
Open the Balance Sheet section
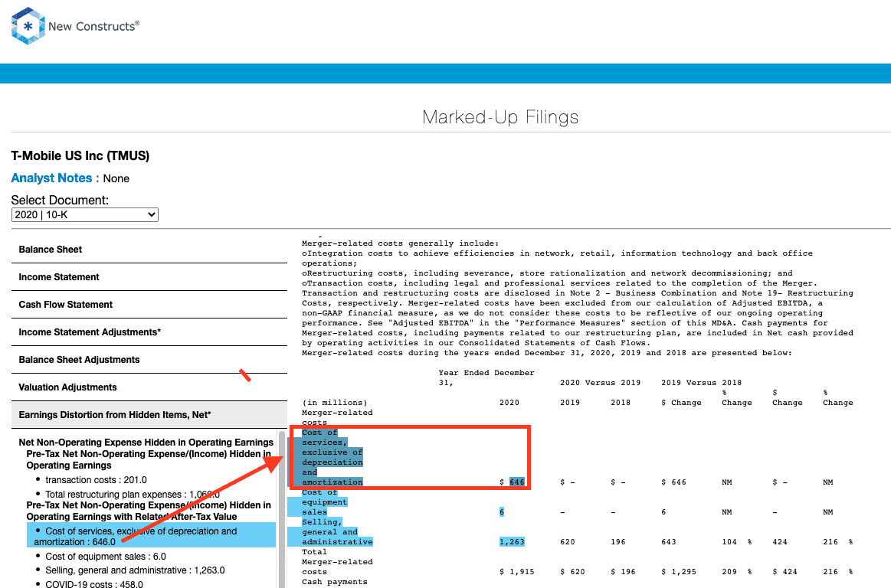149,250
